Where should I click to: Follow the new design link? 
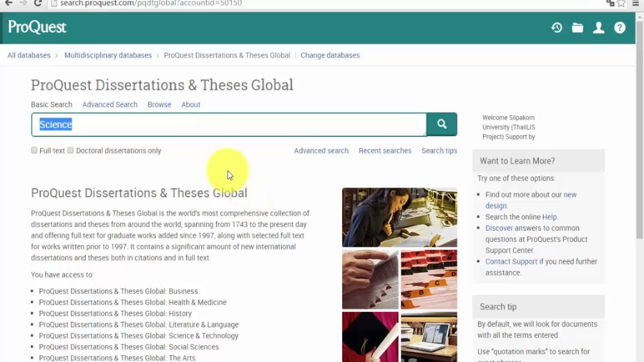coord(531,200)
